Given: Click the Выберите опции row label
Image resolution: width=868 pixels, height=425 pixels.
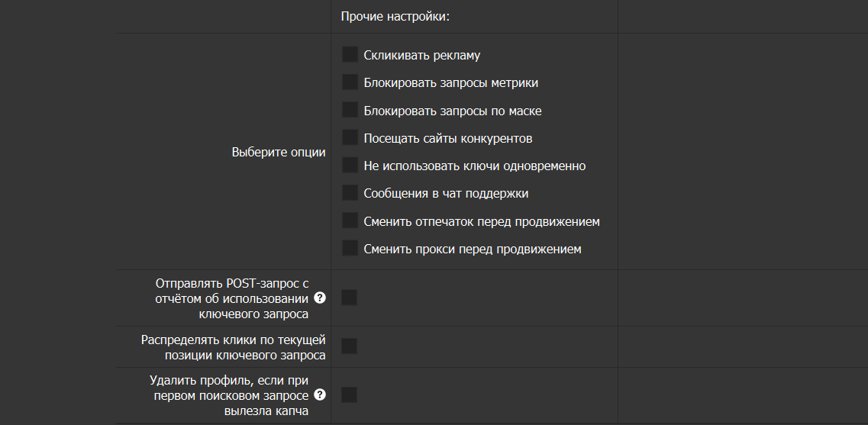Looking at the screenshot, I should click(278, 153).
